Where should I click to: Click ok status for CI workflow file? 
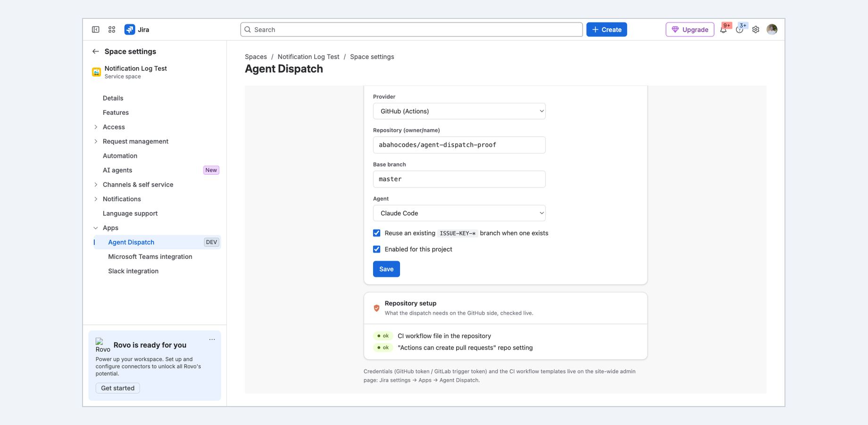click(x=383, y=336)
